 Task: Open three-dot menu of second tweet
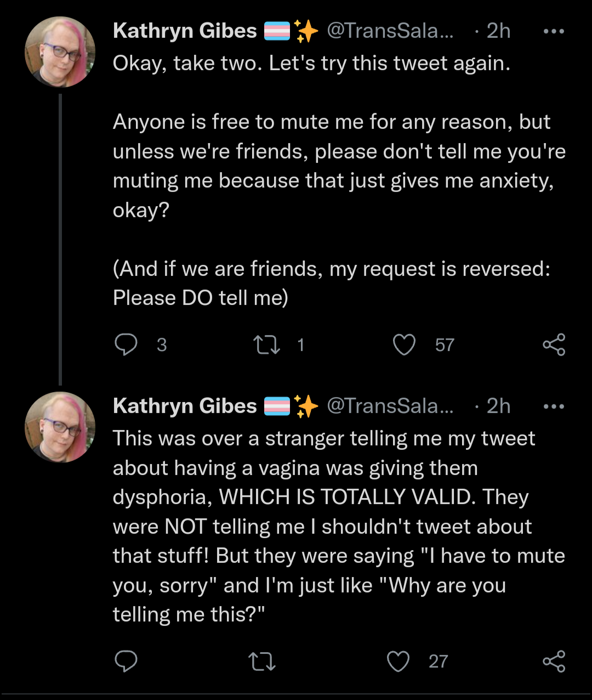point(554,407)
